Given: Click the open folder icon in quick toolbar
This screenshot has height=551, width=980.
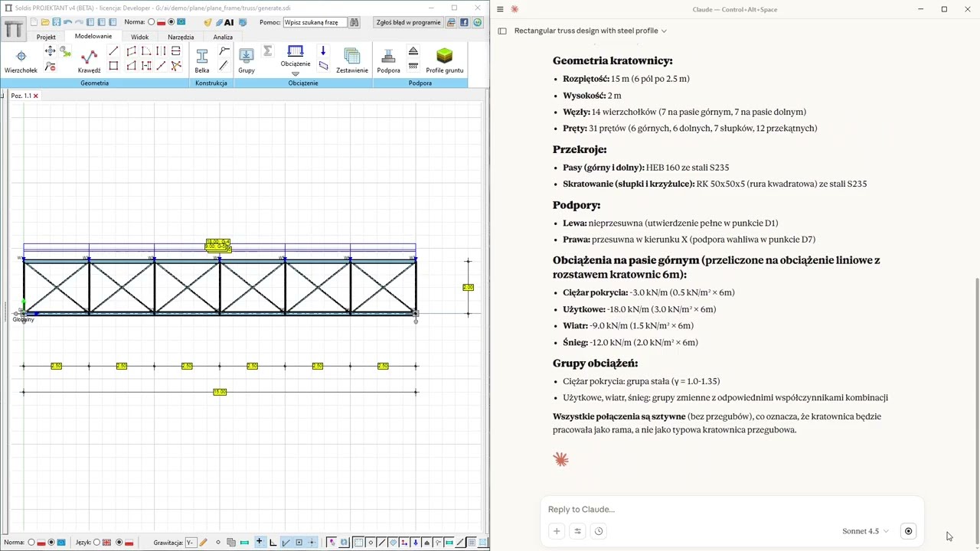Looking at the screenshot, I should pos(45,22).
